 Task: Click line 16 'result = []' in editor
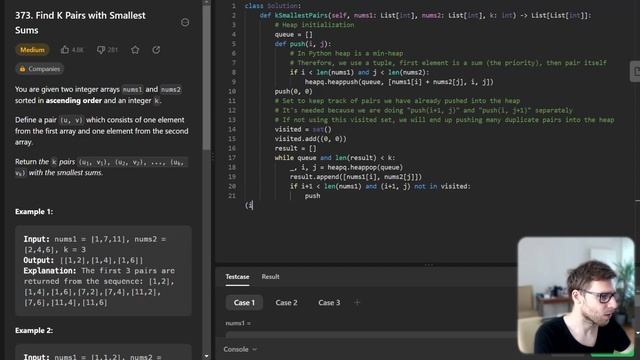[x=296, y=148]
